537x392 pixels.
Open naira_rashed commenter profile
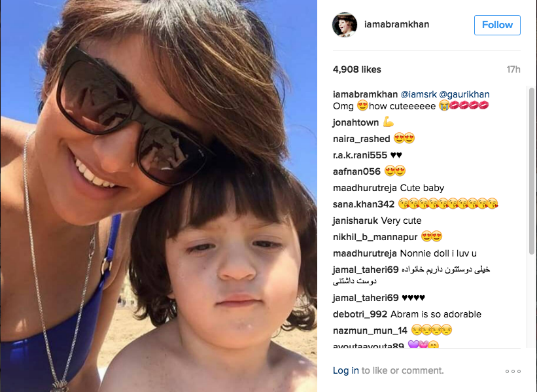tap(361, 139)
